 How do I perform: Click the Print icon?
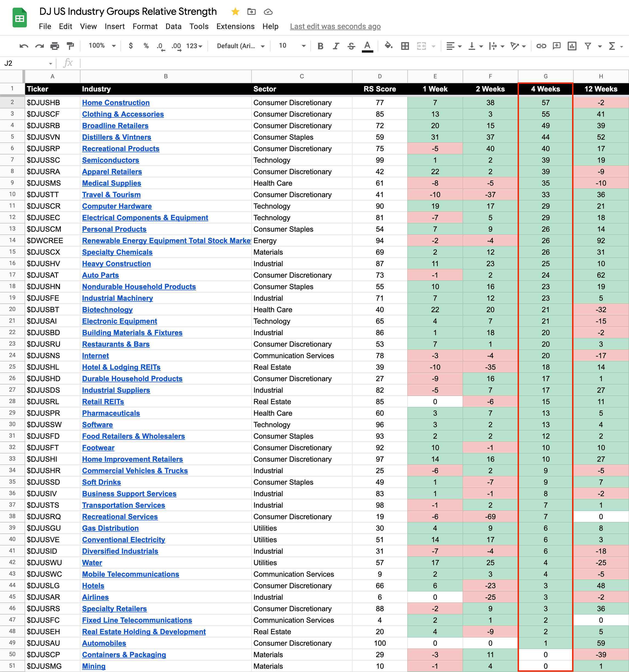tap(55, 46)
